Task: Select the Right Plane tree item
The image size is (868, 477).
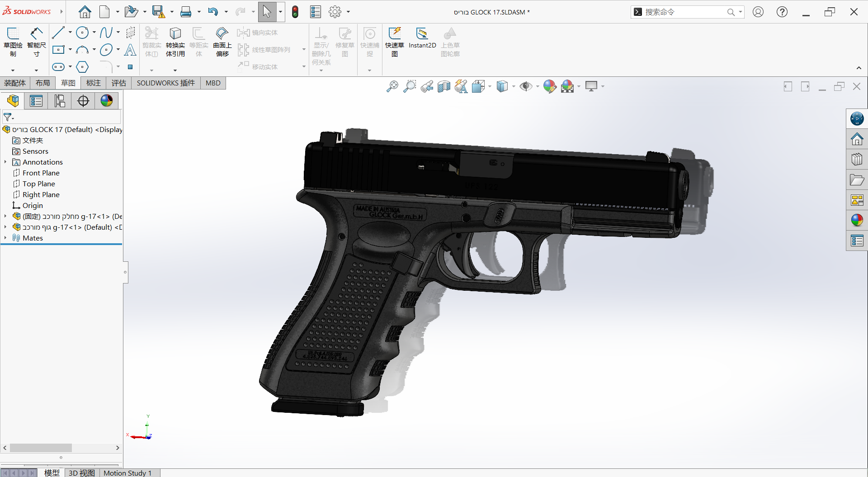Action: coord(41,194)
